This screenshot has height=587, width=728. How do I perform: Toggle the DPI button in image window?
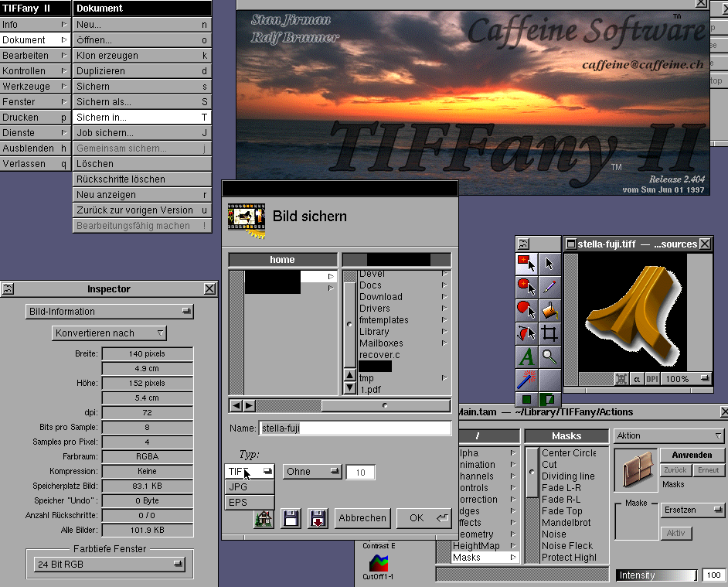[652, 379]
